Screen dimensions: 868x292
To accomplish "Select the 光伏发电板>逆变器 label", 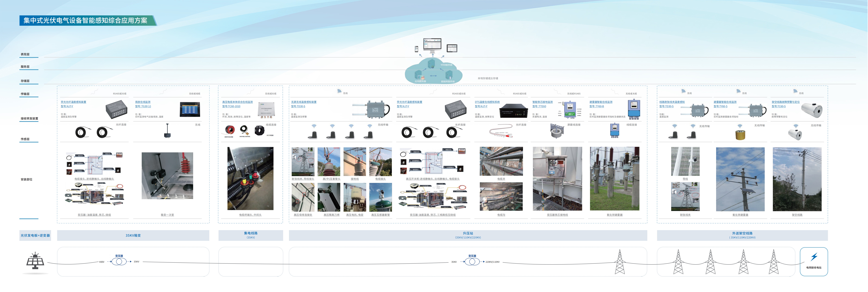I will pos(35,235).
